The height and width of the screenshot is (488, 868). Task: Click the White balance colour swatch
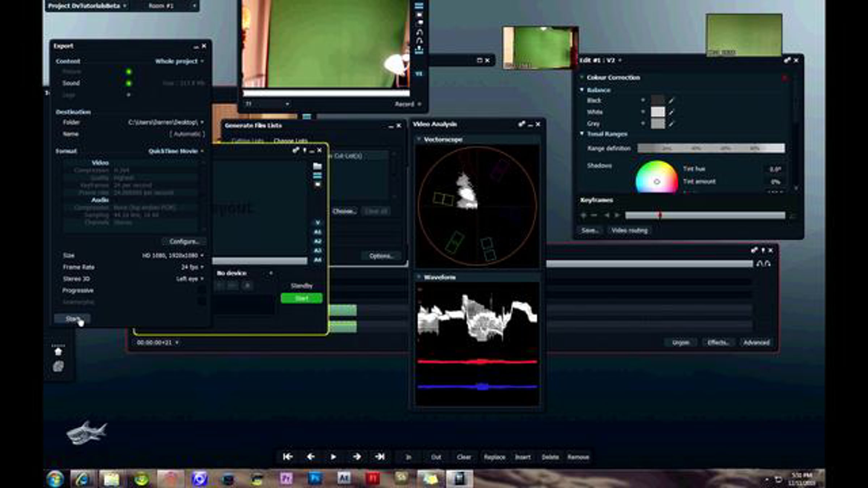(658, 112)
